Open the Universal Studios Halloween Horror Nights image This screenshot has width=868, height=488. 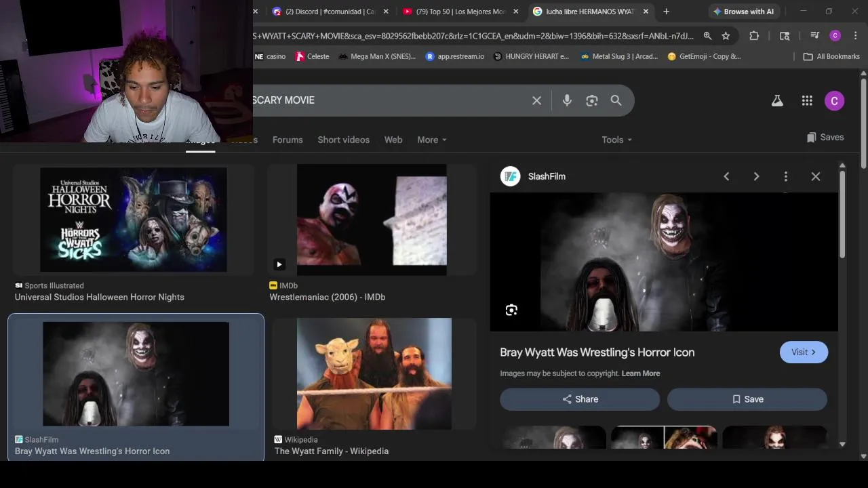[134, 220]
